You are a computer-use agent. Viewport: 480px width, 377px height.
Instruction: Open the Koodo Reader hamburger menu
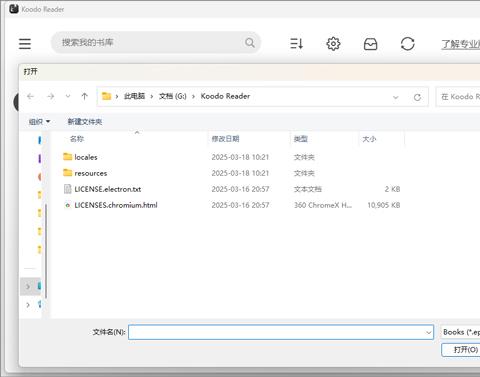25,44
